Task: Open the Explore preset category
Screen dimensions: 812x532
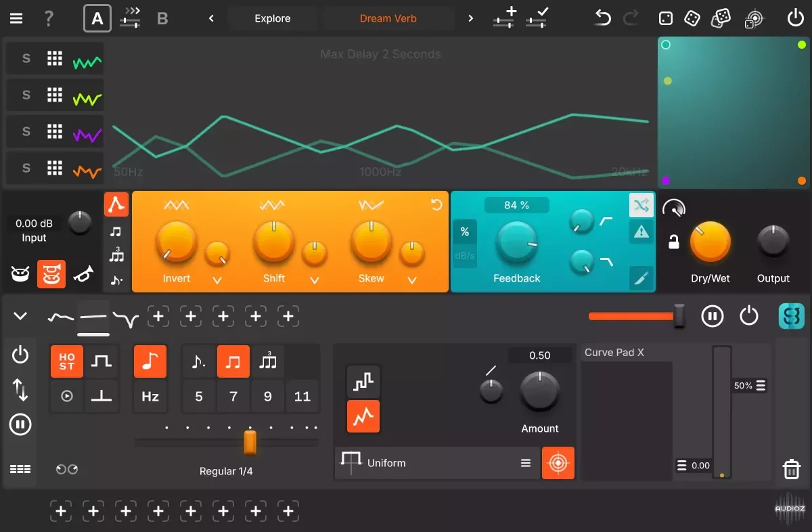Action: 273,18
